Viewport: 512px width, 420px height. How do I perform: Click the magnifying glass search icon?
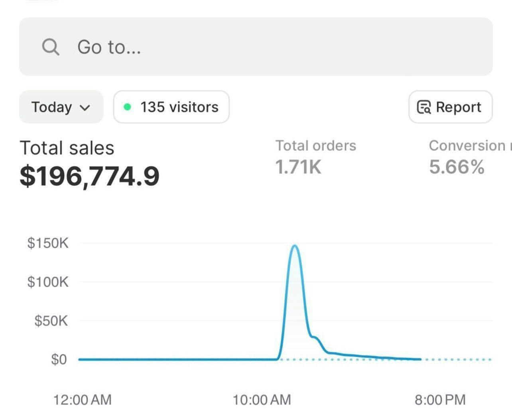coord(51,47)
